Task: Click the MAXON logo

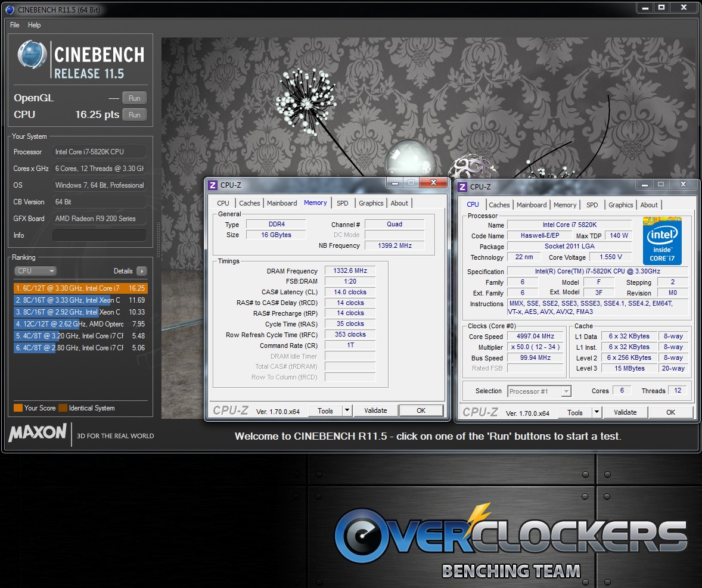Action: pyautogui.click(x=38, y=433)
